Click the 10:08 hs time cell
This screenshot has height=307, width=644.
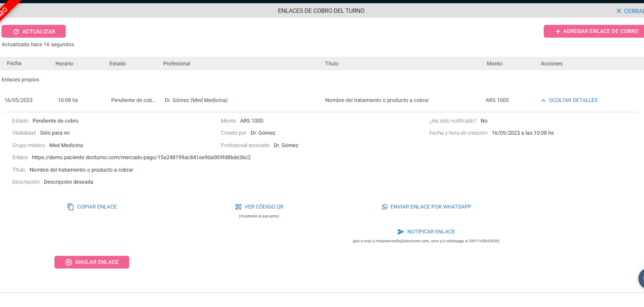68,100
